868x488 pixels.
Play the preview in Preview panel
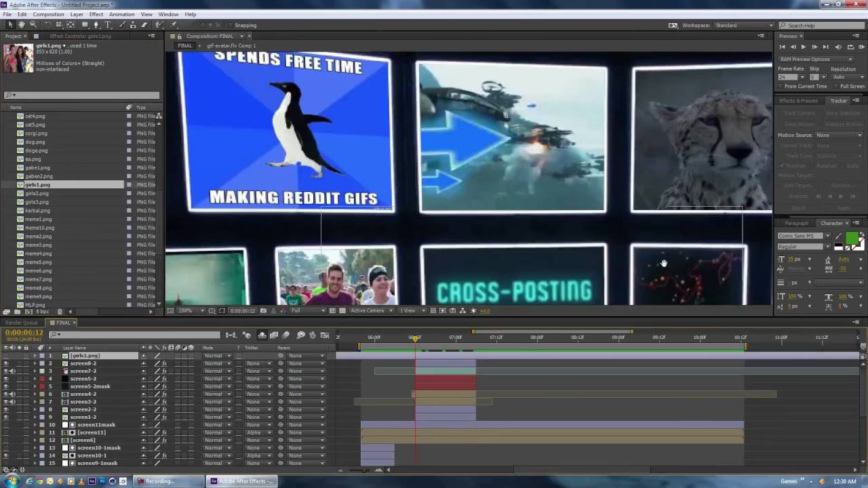coord(804,47)
